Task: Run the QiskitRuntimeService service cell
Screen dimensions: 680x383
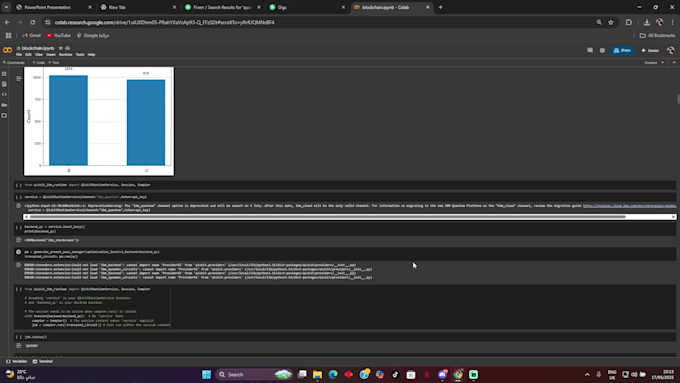Action: click(19, 197)
